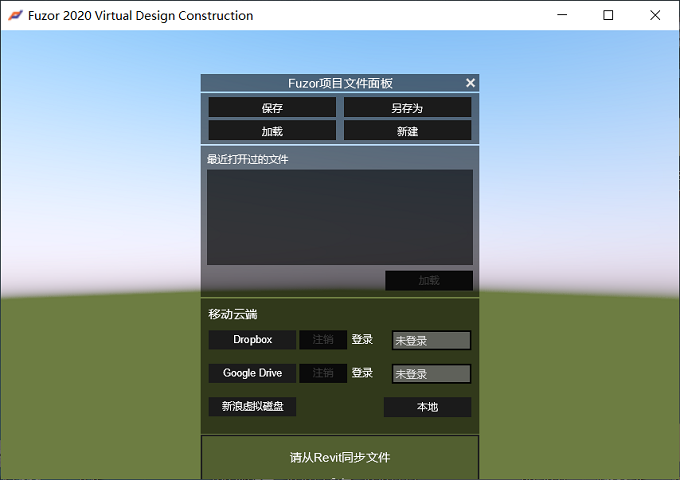Close the Fuzor 2020 application window
The height and width of the screenshot is (480, 680).
click(655, 15)
